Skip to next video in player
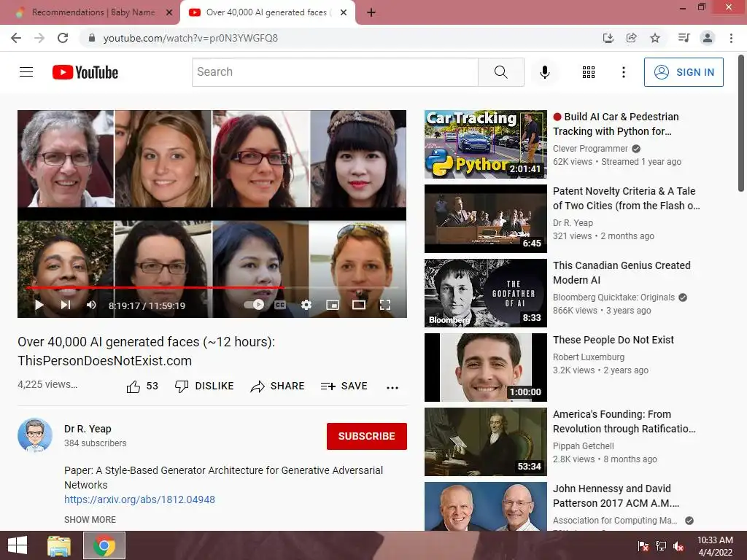 [66, 305]
